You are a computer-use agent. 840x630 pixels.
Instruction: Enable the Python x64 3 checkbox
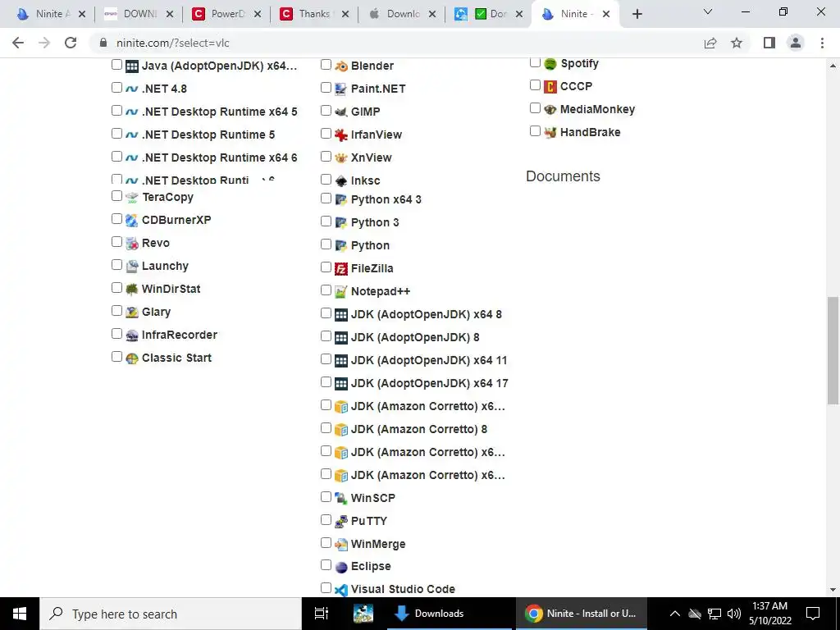(326, 199)
